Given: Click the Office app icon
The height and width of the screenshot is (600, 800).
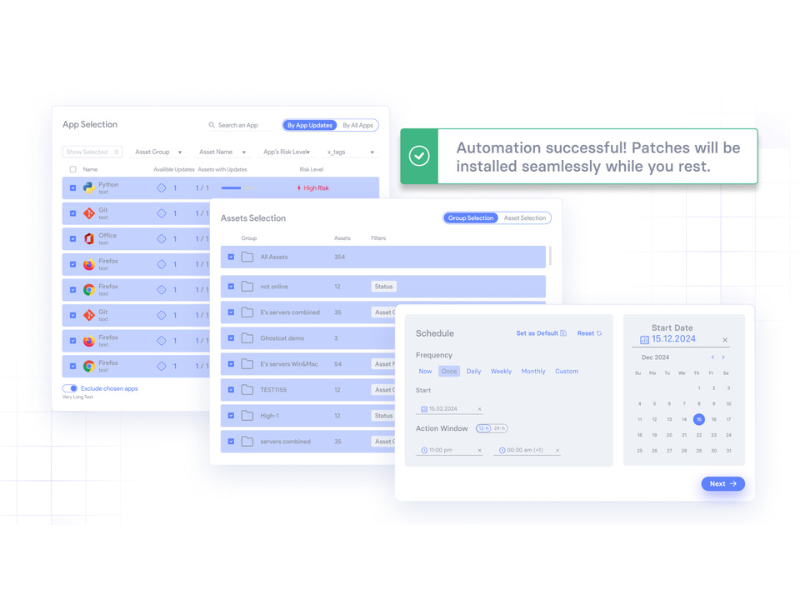Looking at the screenshot, I should (88, 238).
